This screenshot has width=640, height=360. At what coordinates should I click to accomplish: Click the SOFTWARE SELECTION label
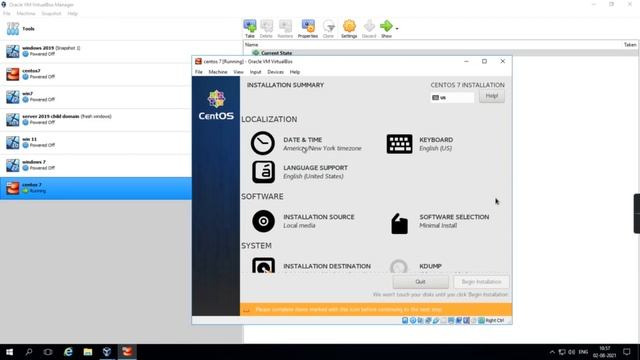pos(454,217)
